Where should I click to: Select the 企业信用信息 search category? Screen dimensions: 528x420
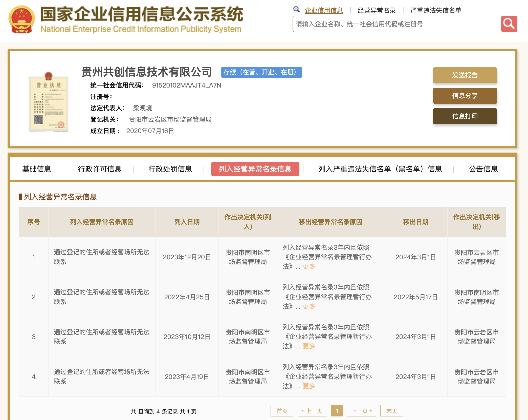tap(324, 10)
